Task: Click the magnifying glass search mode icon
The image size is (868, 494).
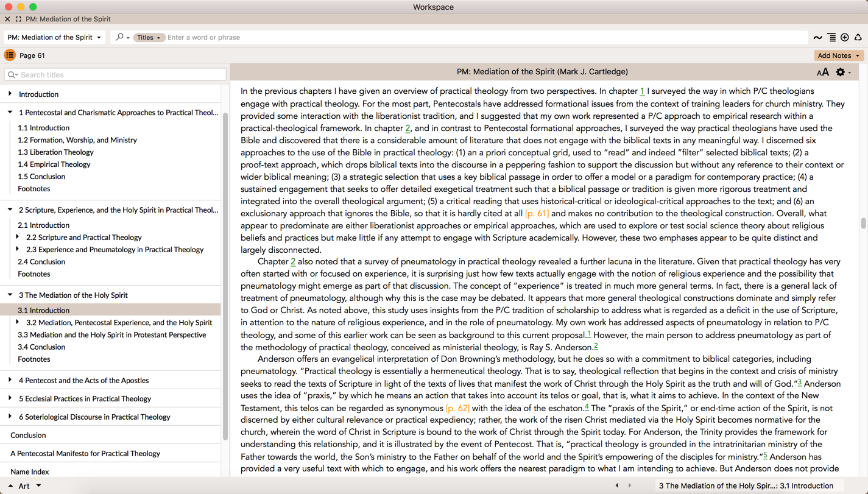Action: click(x=120, y=37)
